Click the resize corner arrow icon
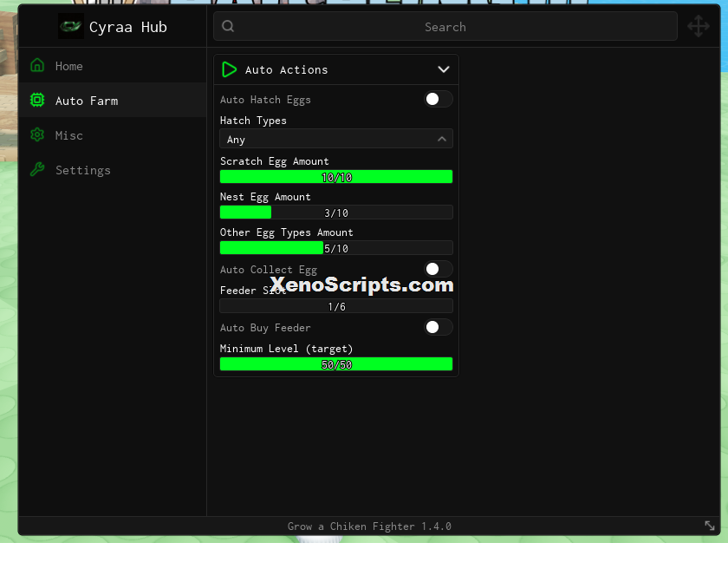The width and height of the screenshot is (728, 569). coord(710,526)
